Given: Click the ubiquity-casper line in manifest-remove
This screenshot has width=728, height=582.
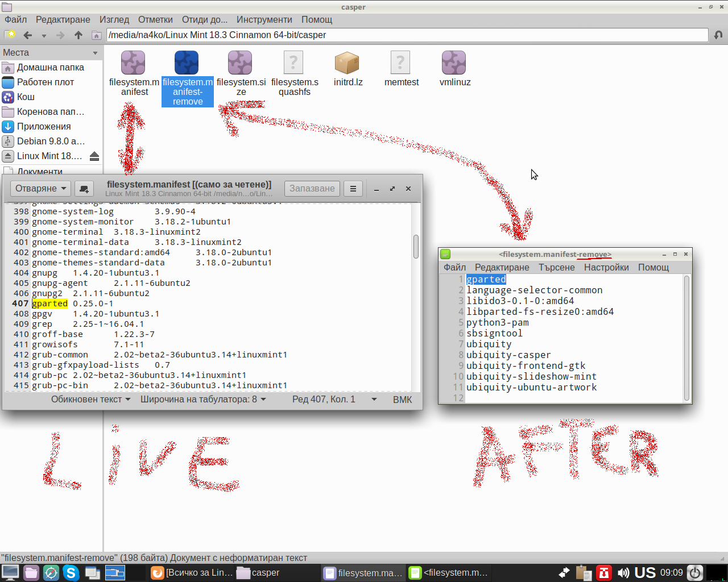Looking at the screenshot, I should point(508,355).
